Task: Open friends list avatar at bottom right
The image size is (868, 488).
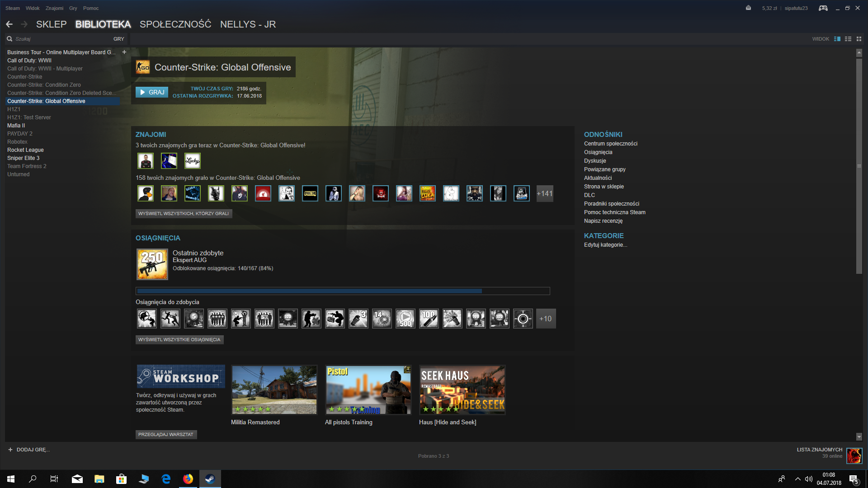Action: [854, 455]
